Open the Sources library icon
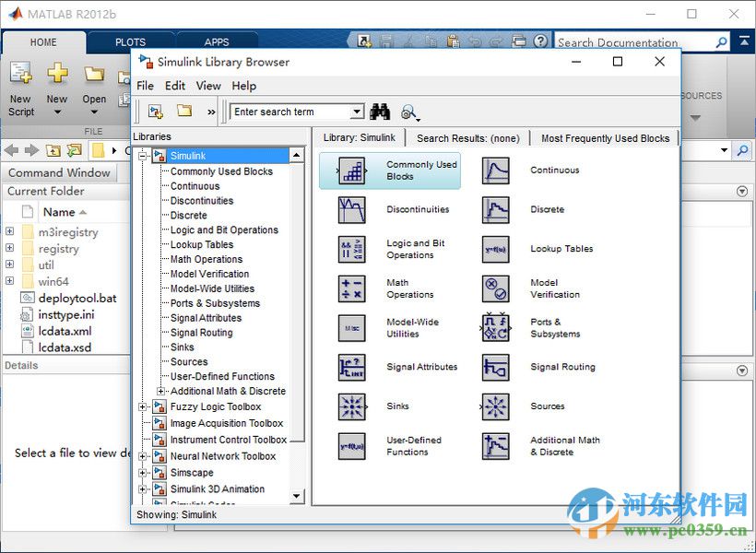 496,406
